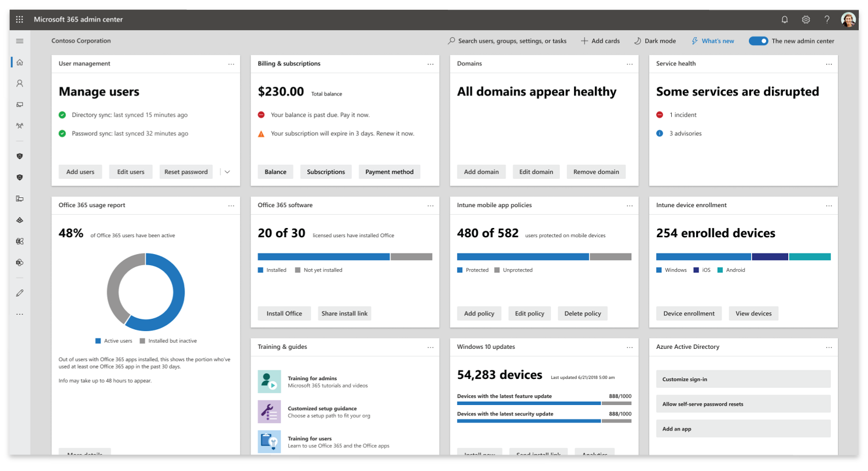This screenshot has width=868, height=471.
Task: Open the app launcher waffle icon
Action: [x=19, y=19]
